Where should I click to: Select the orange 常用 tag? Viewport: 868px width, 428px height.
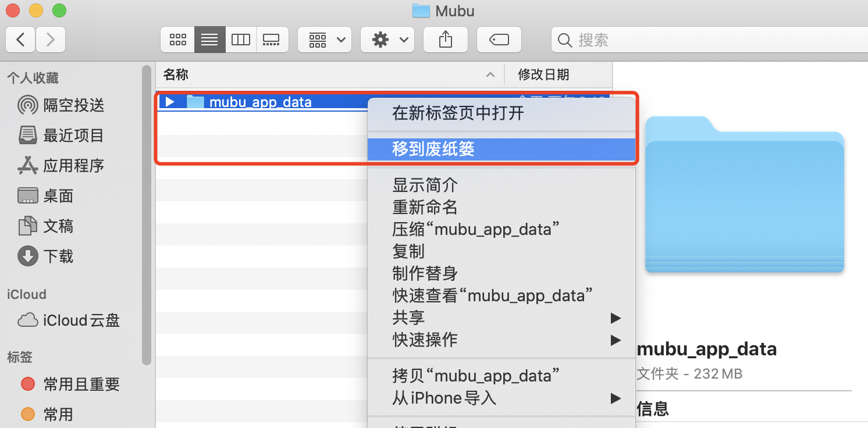pyautogui.click(x=47, y=415)
